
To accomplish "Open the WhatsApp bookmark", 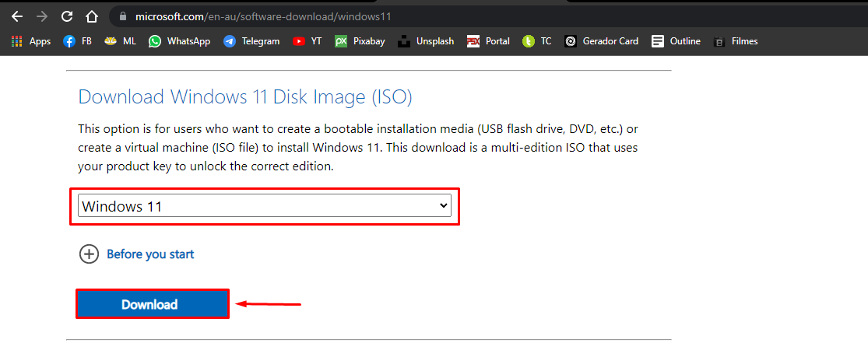I will tap(179, 41).
